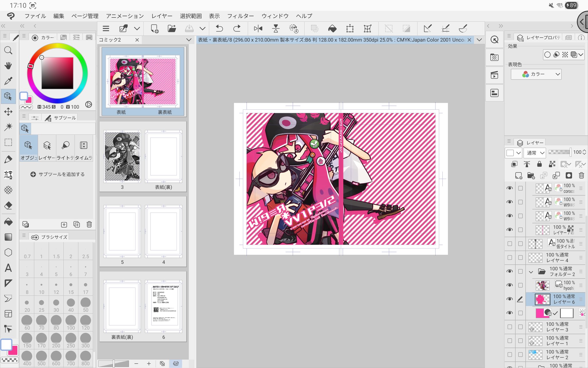The width and height of the screenshot is (588, 368).
Task: Open file via folder icon
Action: [172, 28]
